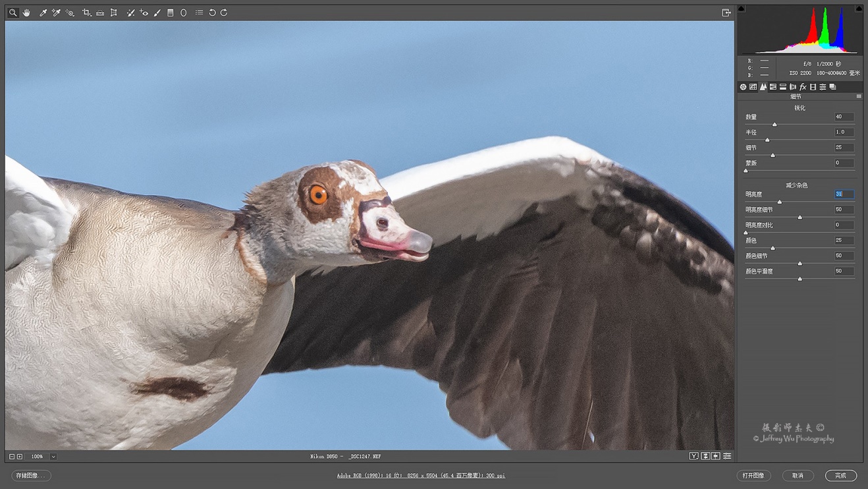Click the 明亮度 value input field
Viewport: 868px width, 489px height.
pos(843,194)
